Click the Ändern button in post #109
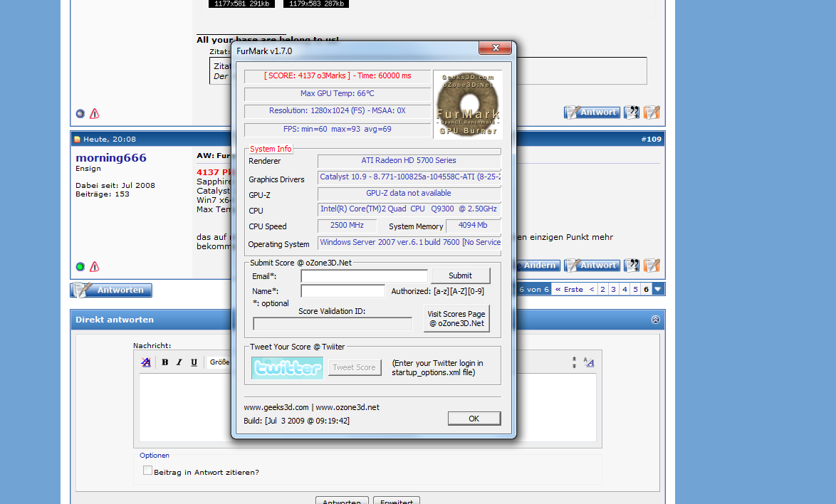 click(538, 266)
